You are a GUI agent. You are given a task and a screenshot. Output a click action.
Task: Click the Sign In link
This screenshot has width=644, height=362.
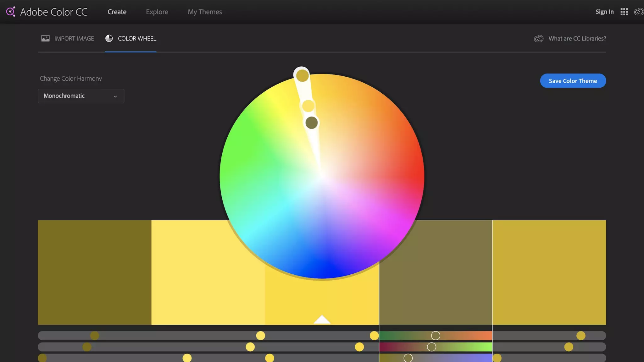[604, 12]
